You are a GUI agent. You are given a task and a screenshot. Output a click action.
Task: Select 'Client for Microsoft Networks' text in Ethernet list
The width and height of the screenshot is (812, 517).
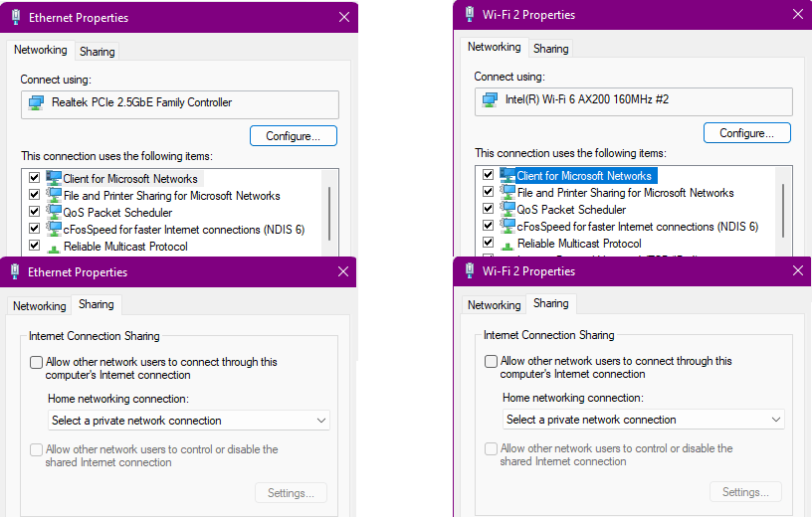[130, 179]
